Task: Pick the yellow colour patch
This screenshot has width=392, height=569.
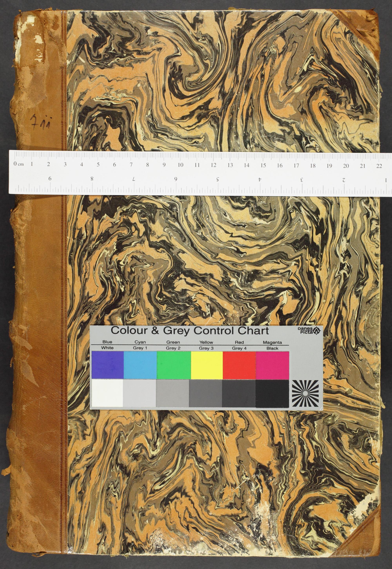Action: [207, 365]
